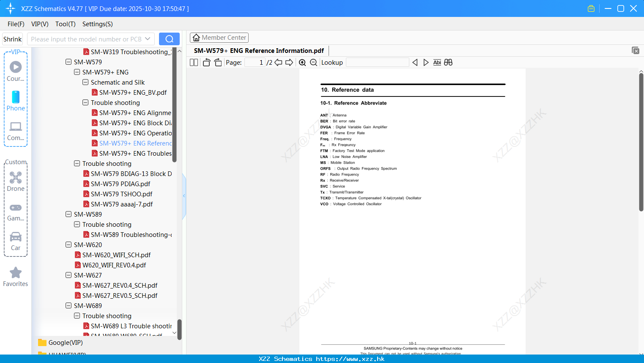
Task: Collapse Trouble shooting under SM-W689
Action: coord(77,316)
